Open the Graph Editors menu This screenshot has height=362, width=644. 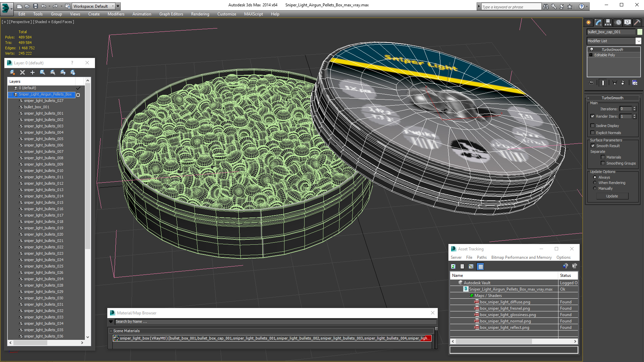(x=171, y=14)
